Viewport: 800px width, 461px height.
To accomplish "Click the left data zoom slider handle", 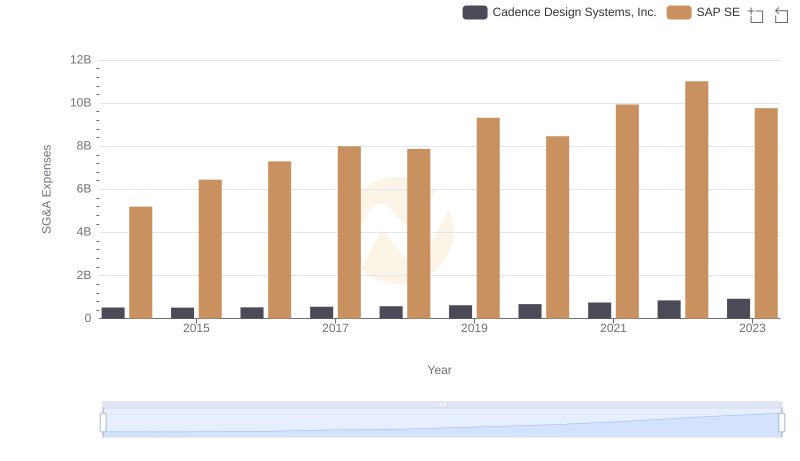I will tap(103, 423).
